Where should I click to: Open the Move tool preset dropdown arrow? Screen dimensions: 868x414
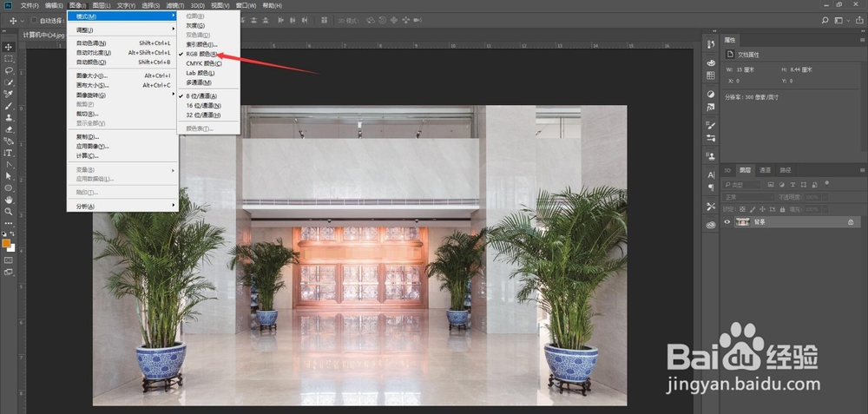pyautogui.click(x=23, y=21)
